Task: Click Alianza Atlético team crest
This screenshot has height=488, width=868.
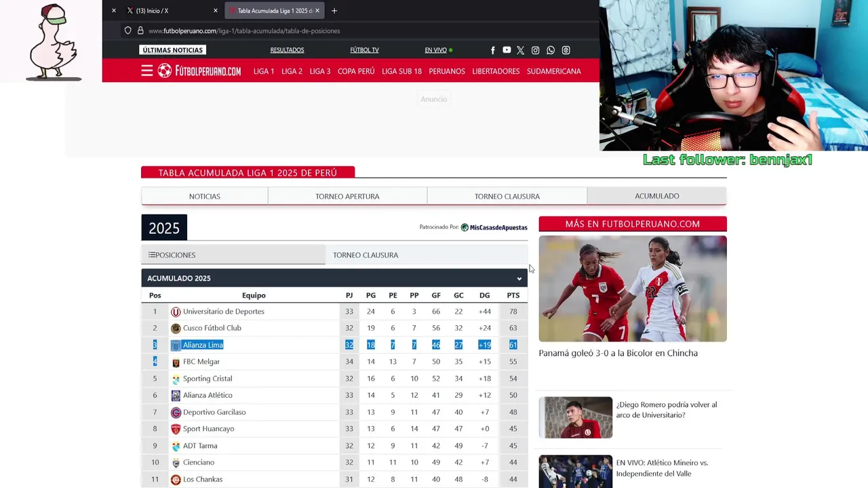Action: click(x=176, y=395)
